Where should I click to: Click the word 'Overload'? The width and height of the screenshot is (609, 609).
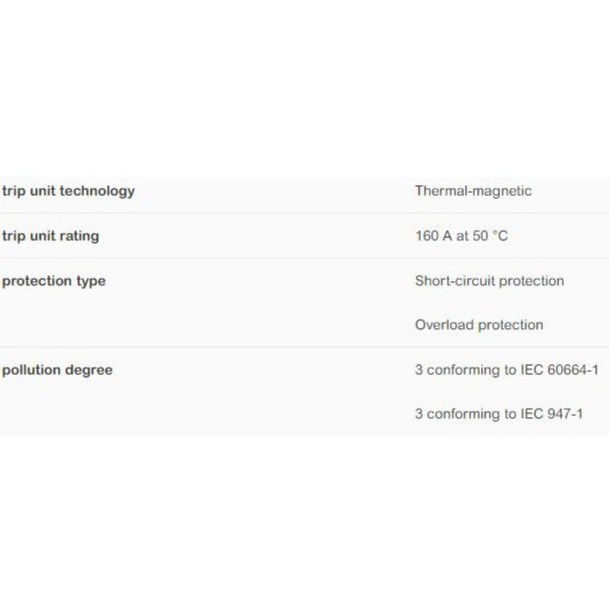click(x=444, y=325)
